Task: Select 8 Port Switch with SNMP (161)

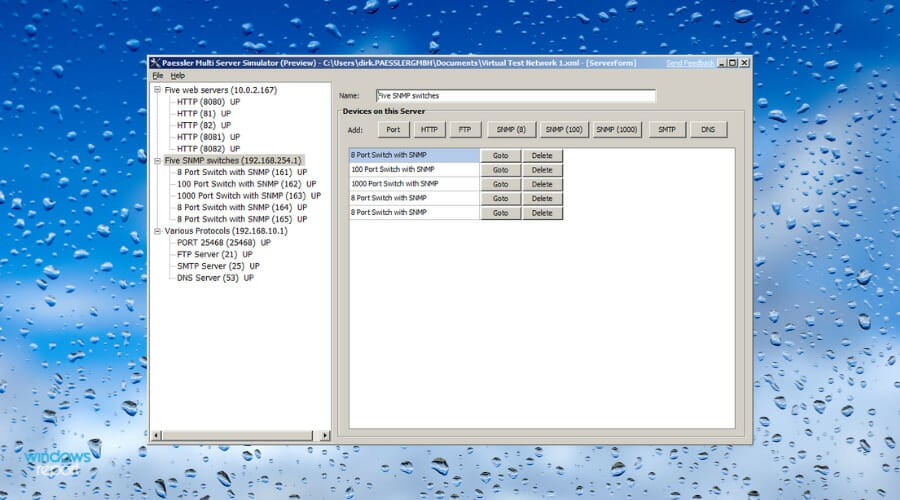Action: pos(242,172)
